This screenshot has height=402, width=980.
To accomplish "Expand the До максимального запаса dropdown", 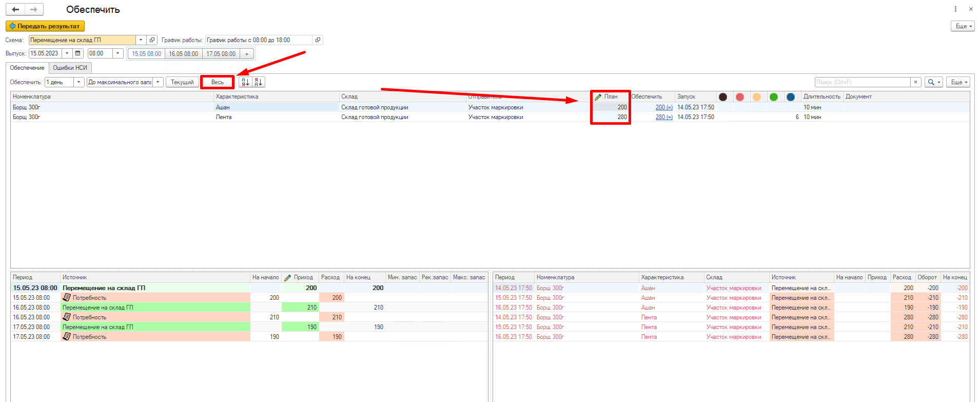I will tap(158, 82).
